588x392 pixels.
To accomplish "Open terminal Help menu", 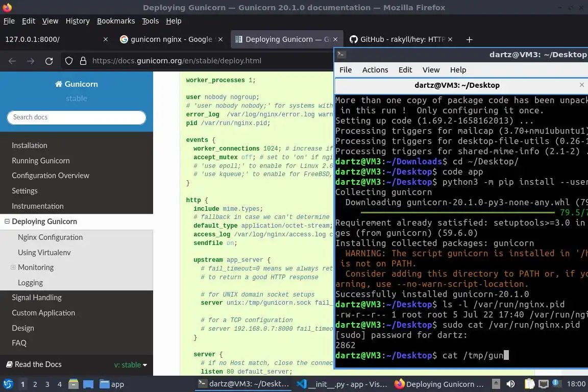I will 458,70.
